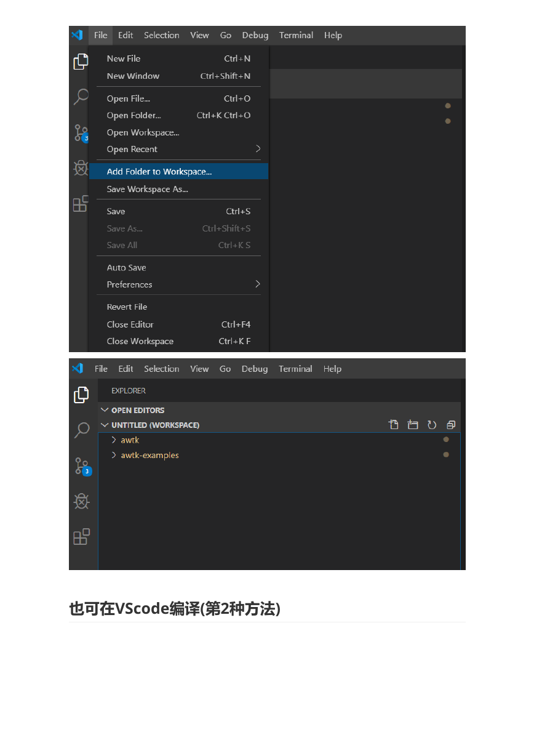Choose Save Workspace As... entry
The width and height of the screenshot is (534, 756).
pos(178,189)
